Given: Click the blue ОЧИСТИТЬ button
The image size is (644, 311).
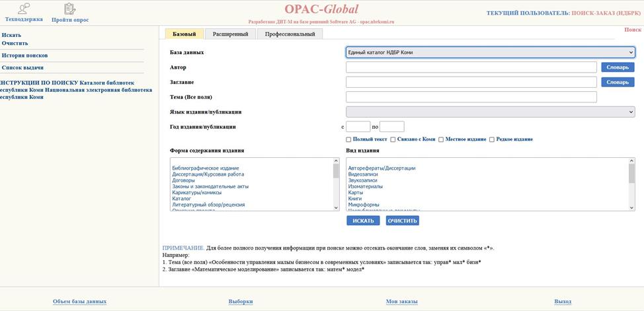Looking at the screenshot, I should (403, 221).
